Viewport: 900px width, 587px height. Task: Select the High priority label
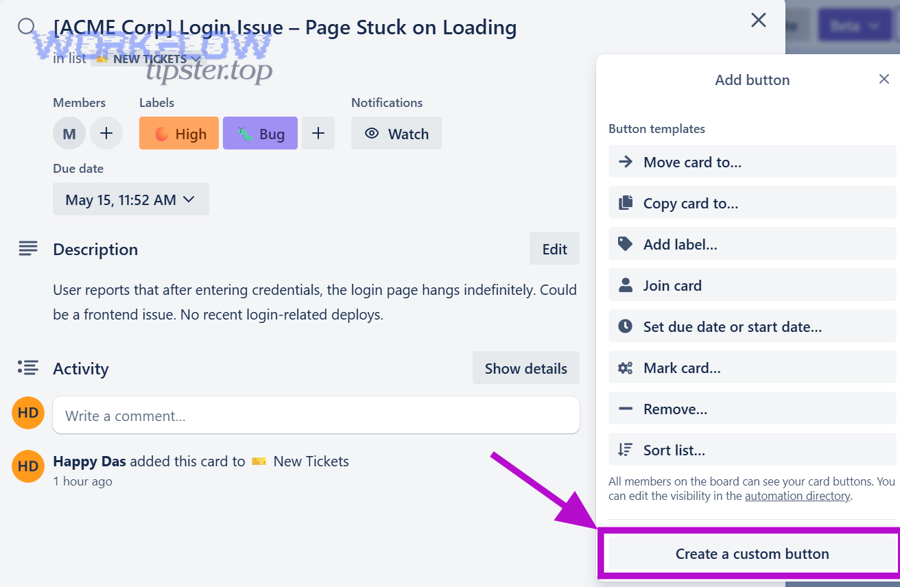click(179, 133)
